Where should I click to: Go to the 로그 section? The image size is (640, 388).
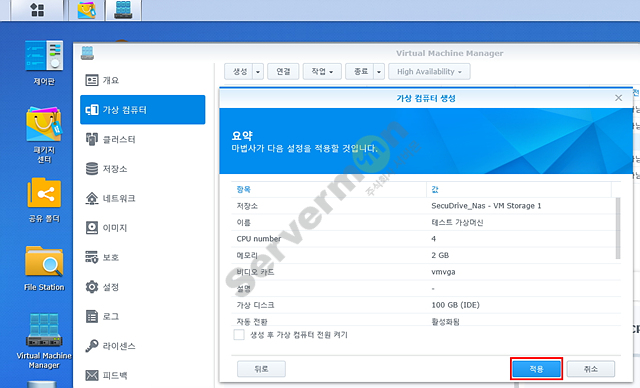click(x=111, y=317)
